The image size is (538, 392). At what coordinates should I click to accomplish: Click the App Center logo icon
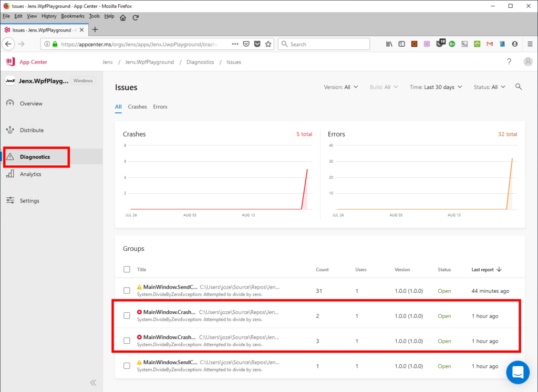11,62
